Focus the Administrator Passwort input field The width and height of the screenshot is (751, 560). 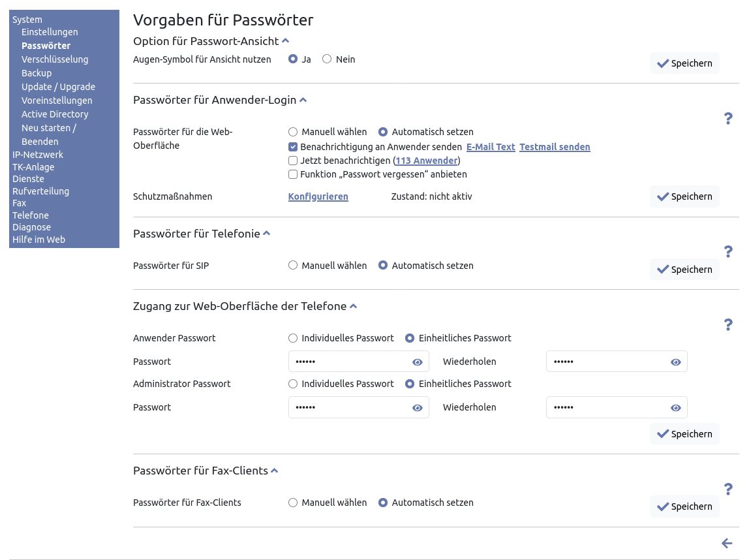click(349, 407)
